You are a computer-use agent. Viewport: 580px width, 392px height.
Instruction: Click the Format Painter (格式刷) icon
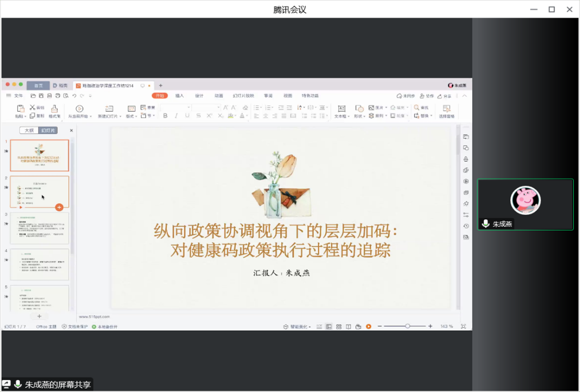coord(54,109)
